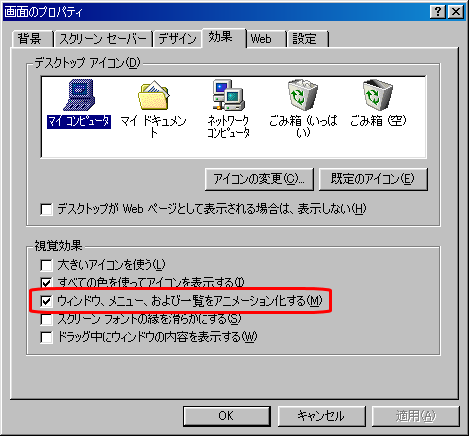Screen dimensions: 469x436
Task: Toggle 大きいアイコンを使う checkbox
Action: pyautogui.click(x=46, y=265)
